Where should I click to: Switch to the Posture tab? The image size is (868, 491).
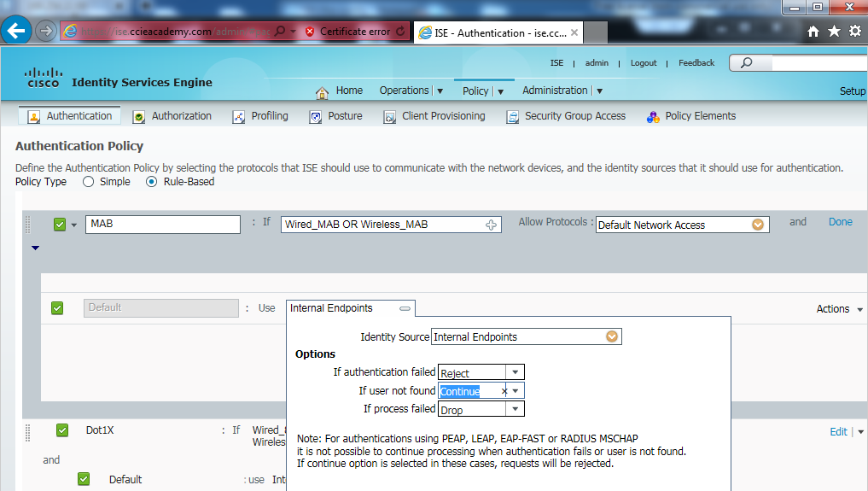point(345,115)
